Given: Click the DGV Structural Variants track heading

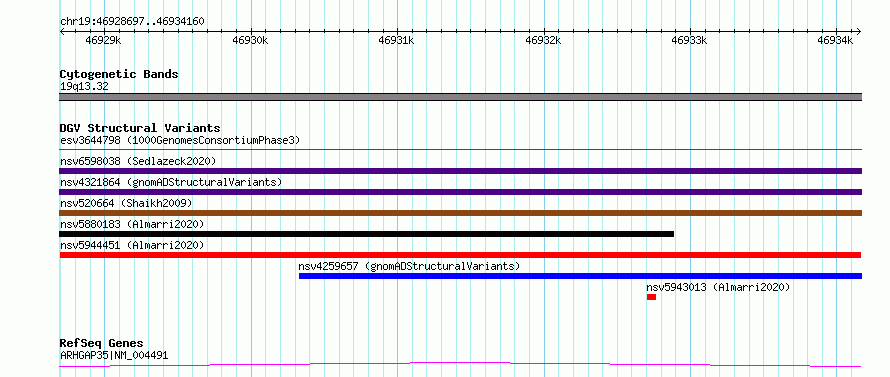Looking at the screenshot, I should [x=140, y=128].
